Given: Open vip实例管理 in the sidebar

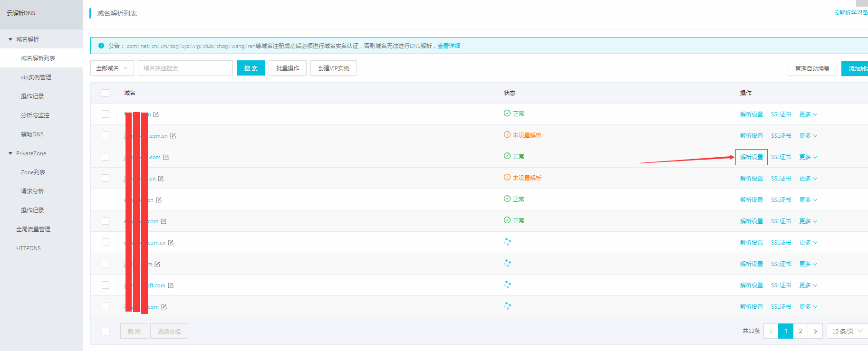Looking at the screenshot, I should 36,77.
